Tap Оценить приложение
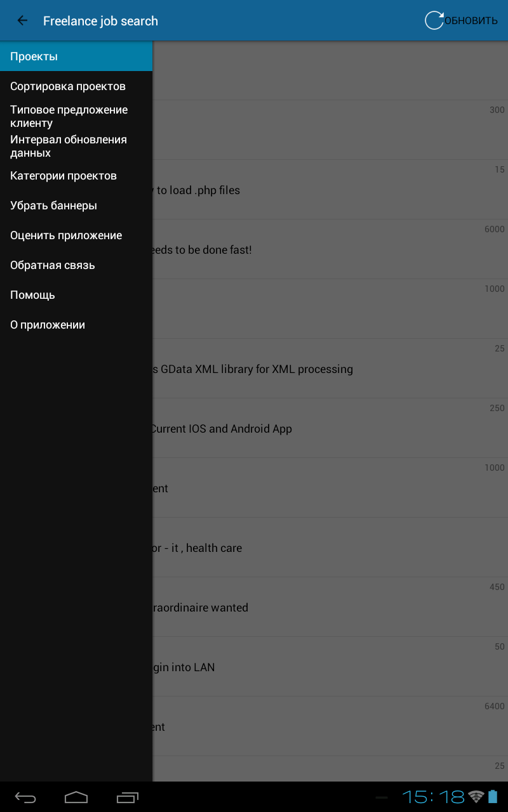 point(76,235)
